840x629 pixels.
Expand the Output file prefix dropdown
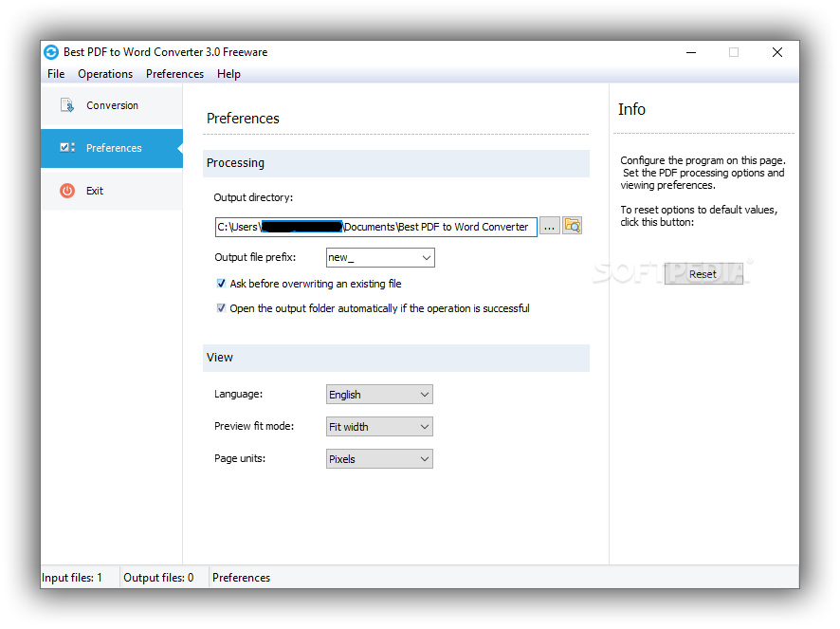tap(427, 257)
